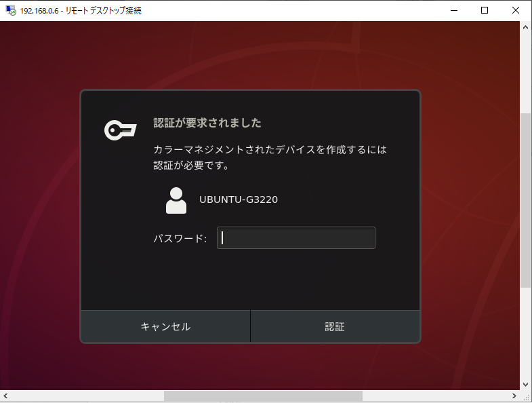Viewport: 532px width, 403px height.
Task: Click the vertical scrollbar down arrow
Action: (x=525, y=384)
